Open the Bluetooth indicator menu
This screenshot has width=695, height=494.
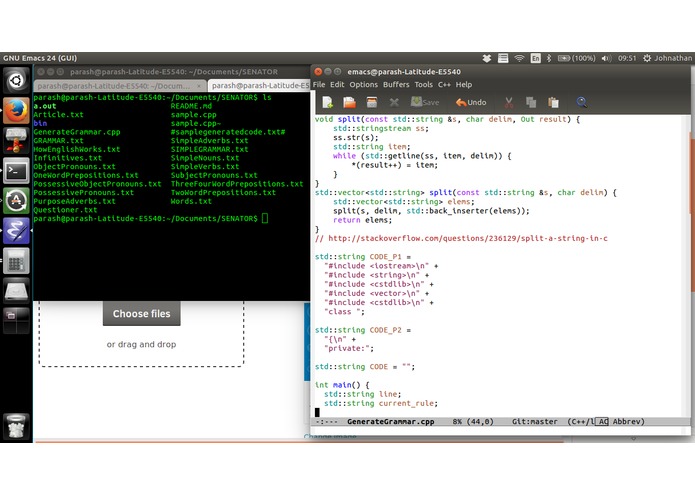point(549,58)
